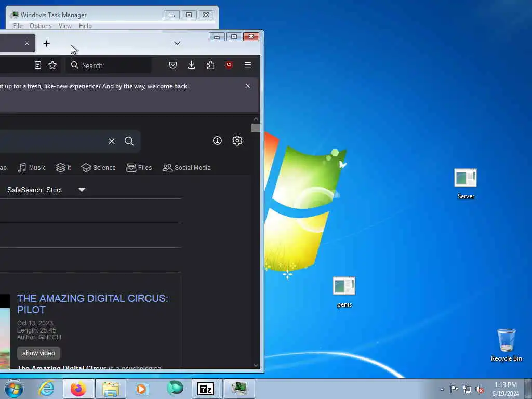
Task: Select the Oct 13, 2023 date text
Action: 35,323
